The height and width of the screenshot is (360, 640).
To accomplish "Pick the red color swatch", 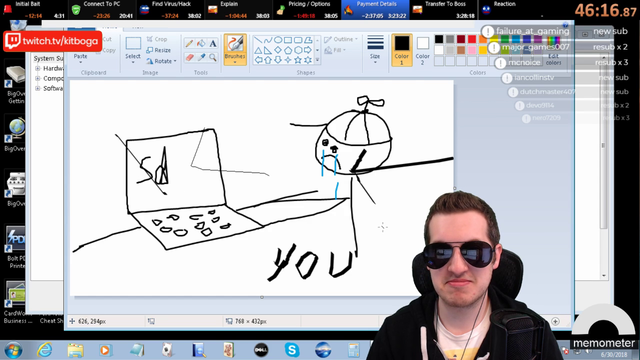I will click(x=472, y=39).
